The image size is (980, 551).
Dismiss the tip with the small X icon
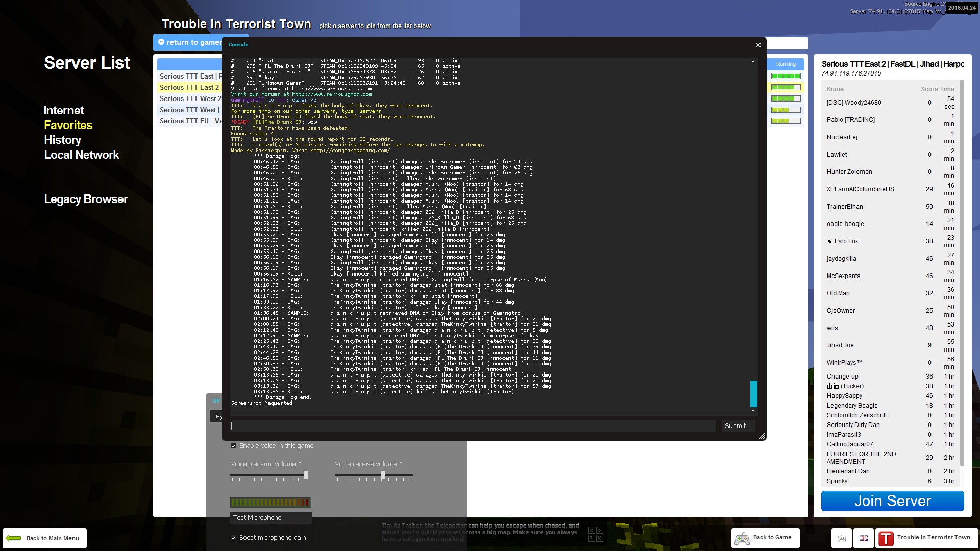[600, 538]
